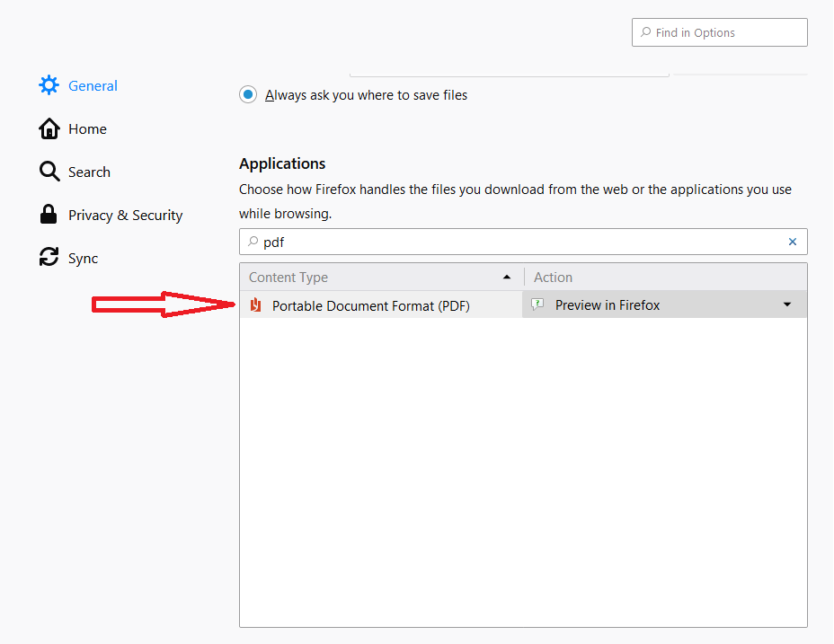Click the PDF file type icon
834x644 pixels.
pyautogui.click(x=256, y=304)
